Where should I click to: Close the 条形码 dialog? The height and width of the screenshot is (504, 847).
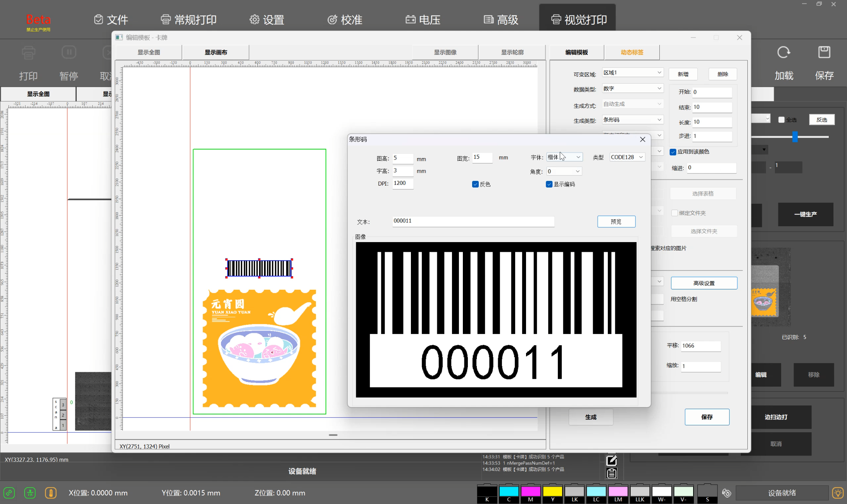tap(642, 139)
